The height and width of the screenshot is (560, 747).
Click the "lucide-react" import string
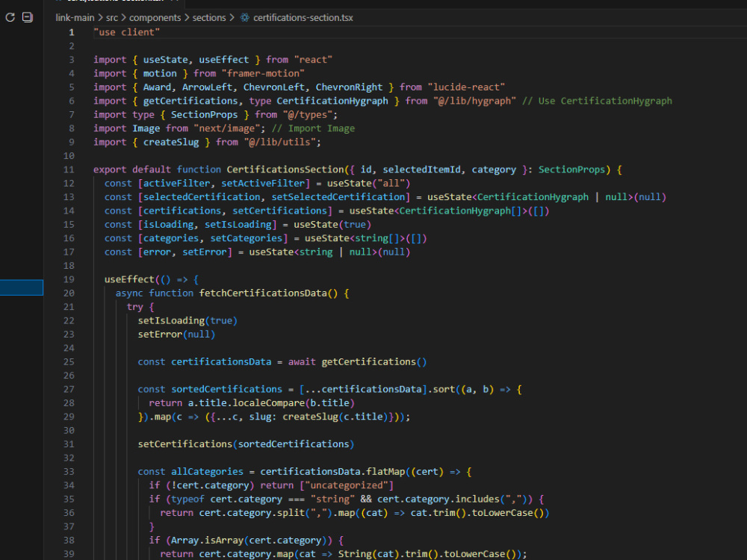[x=466, y=87]
